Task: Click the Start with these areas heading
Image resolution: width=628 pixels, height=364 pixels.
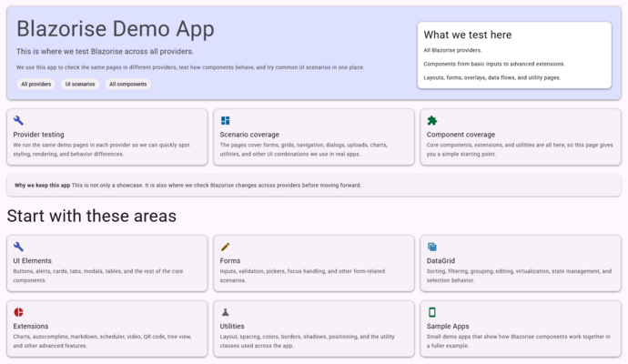Action: point(92,216)
